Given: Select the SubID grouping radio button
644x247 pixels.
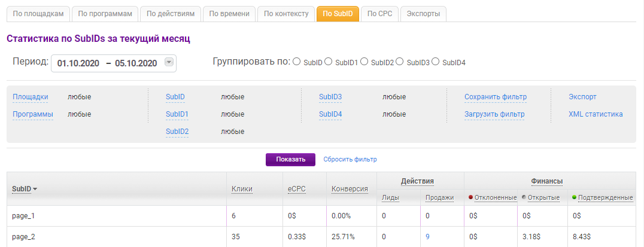Looking at the screenshot, I should (x=296, y=62).
